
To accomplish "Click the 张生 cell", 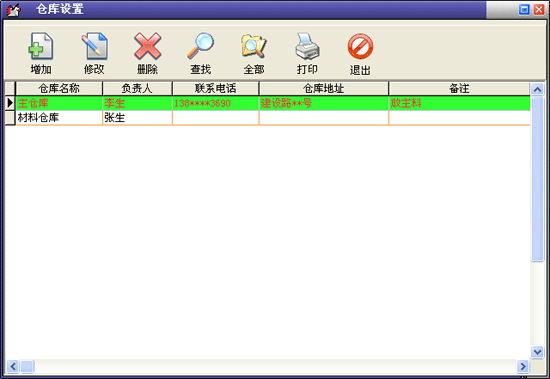I will point(137,118).
